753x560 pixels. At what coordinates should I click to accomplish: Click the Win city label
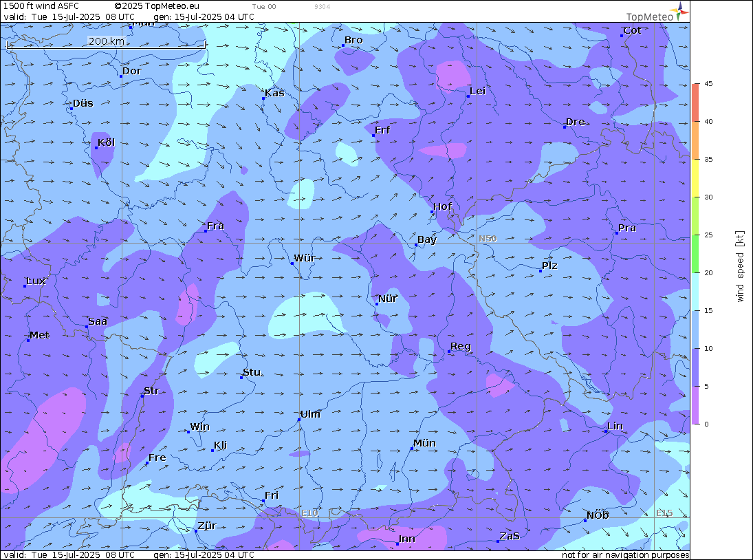pyautogui.click(x=199, y=427)
